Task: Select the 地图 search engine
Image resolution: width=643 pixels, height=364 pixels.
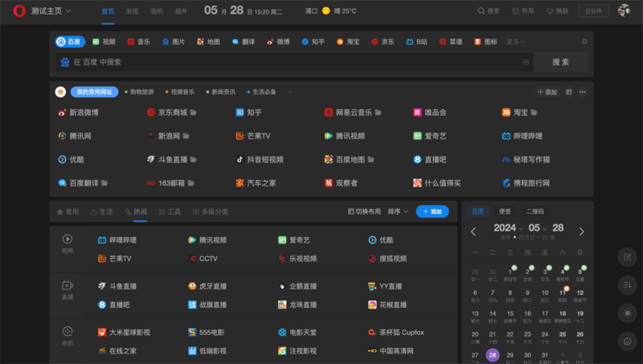Action: pos(208,42)
